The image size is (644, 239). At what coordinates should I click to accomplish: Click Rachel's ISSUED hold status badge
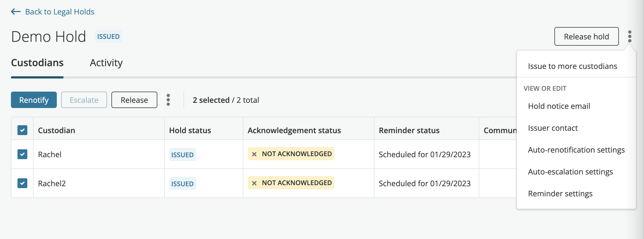tap(182, 155)
